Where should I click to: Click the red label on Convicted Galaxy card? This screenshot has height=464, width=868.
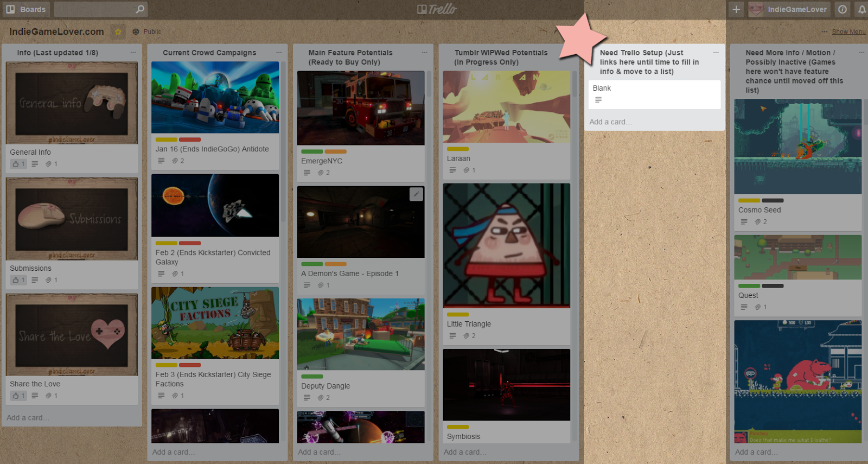coord(190,243)
